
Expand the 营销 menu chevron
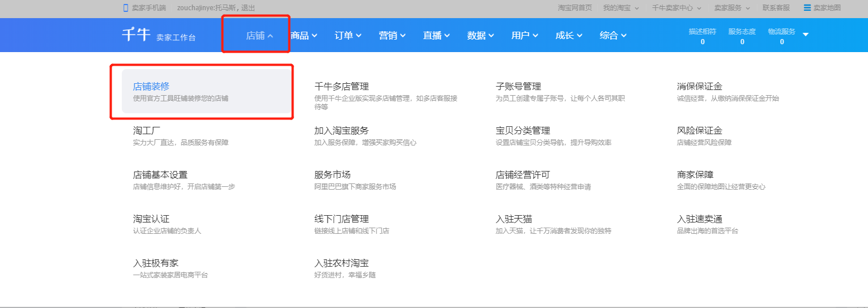pos(403,36)
